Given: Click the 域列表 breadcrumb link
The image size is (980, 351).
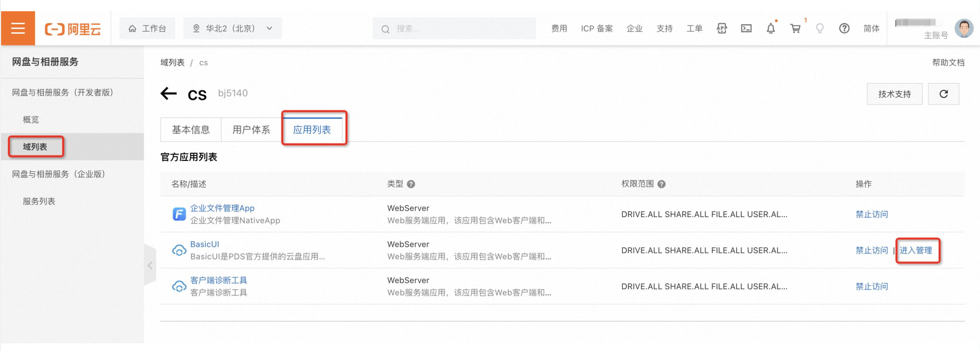Looking at the screenshot, I should pyautogui.click(x=172, y=62).
